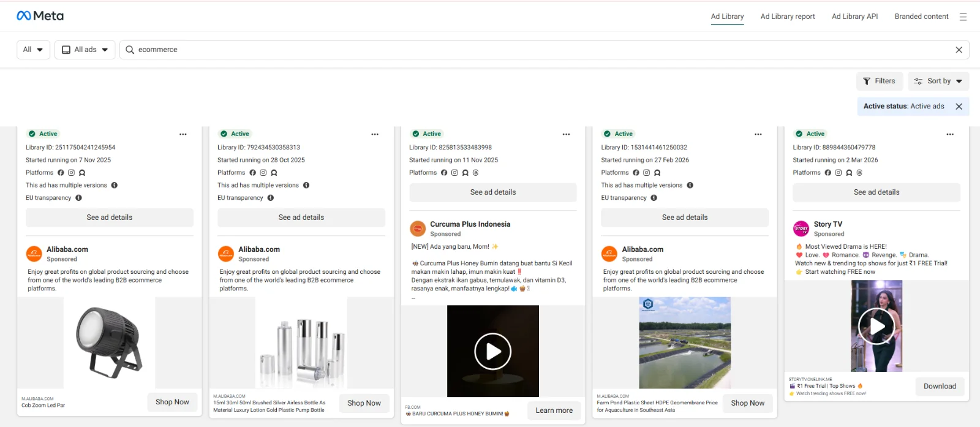Image resolution: width=980 pixels, height=427 pixels.
Task: Click '₹1 Free Trial | Top Shows' headline
Action: coord(826,386)
